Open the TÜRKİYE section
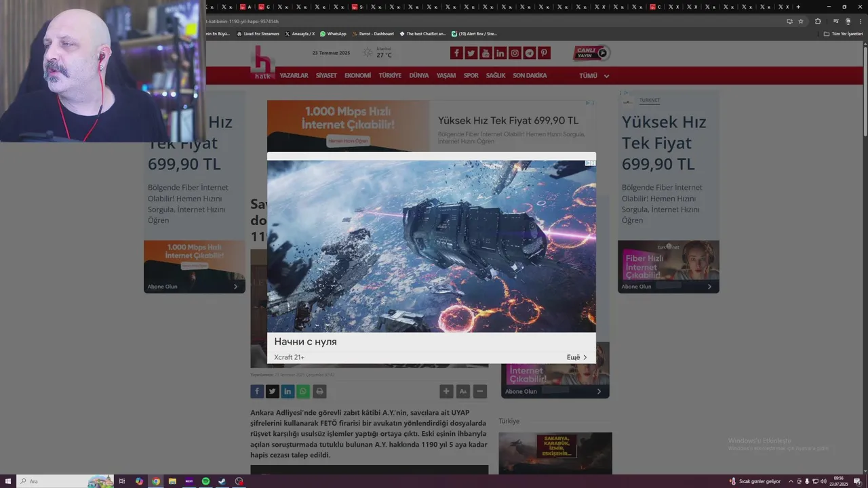 [x=390, y=76]
